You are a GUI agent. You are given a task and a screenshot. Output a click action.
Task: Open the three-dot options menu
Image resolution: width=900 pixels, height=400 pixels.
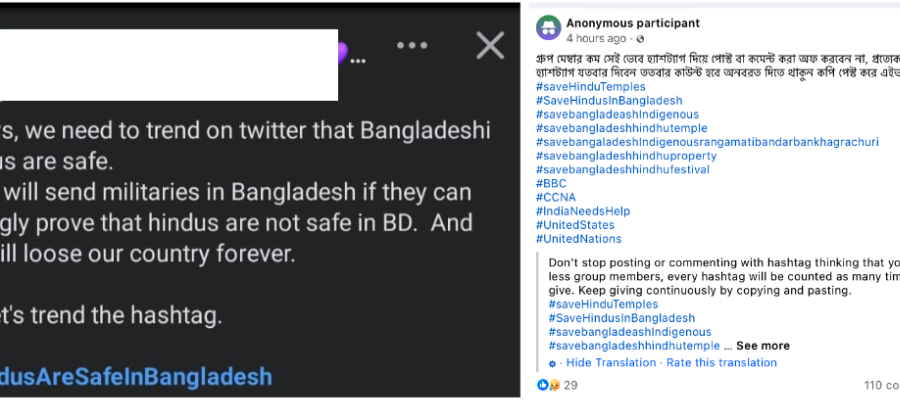tap(412, 45)
